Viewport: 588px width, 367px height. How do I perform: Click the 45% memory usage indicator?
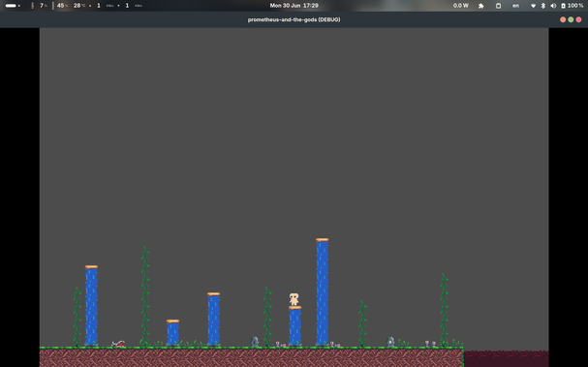pos(60,6)
